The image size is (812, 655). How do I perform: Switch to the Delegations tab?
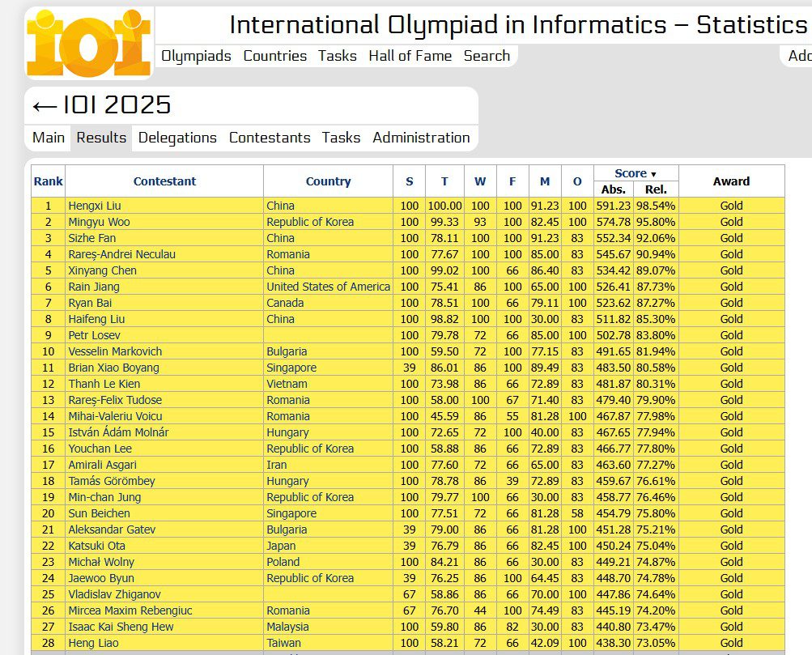click(177, 138)
